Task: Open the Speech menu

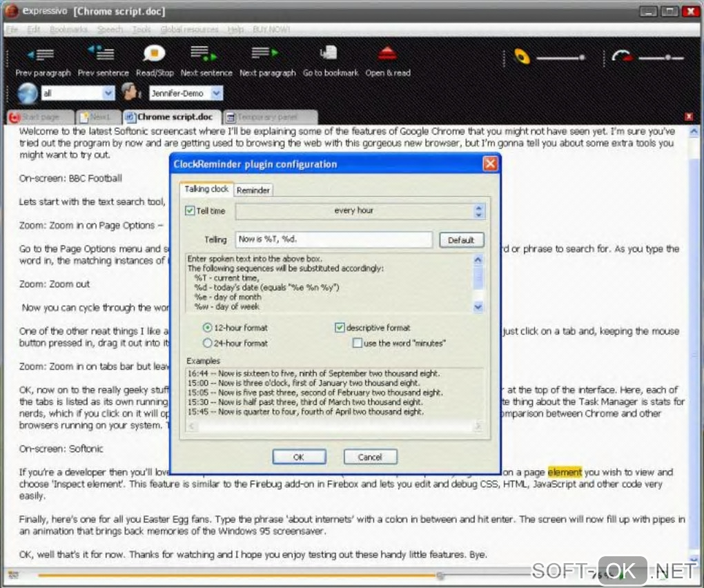Action: (110, 29)
